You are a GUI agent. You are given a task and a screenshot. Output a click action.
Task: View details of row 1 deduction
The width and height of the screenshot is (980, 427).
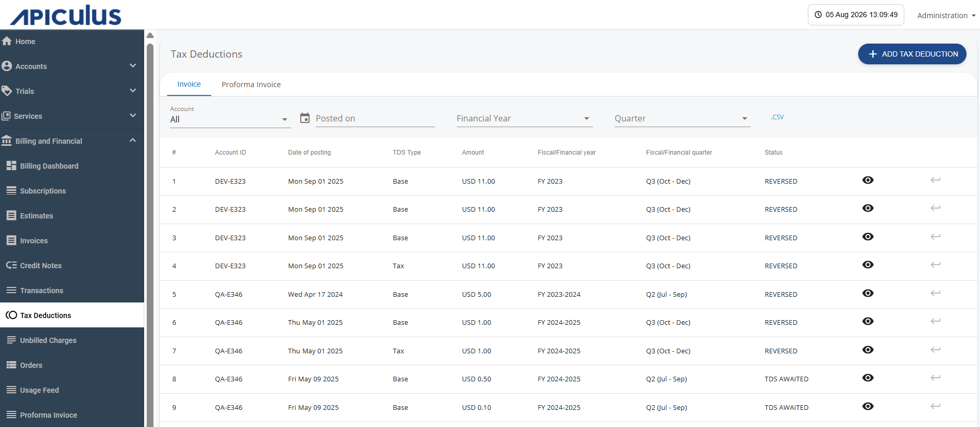click(868, 180)
